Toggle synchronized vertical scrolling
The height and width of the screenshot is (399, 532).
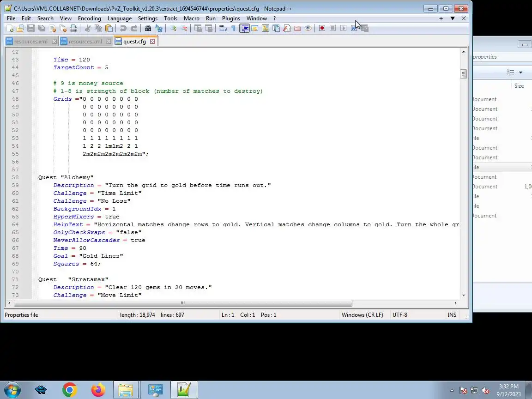[198, 28]
